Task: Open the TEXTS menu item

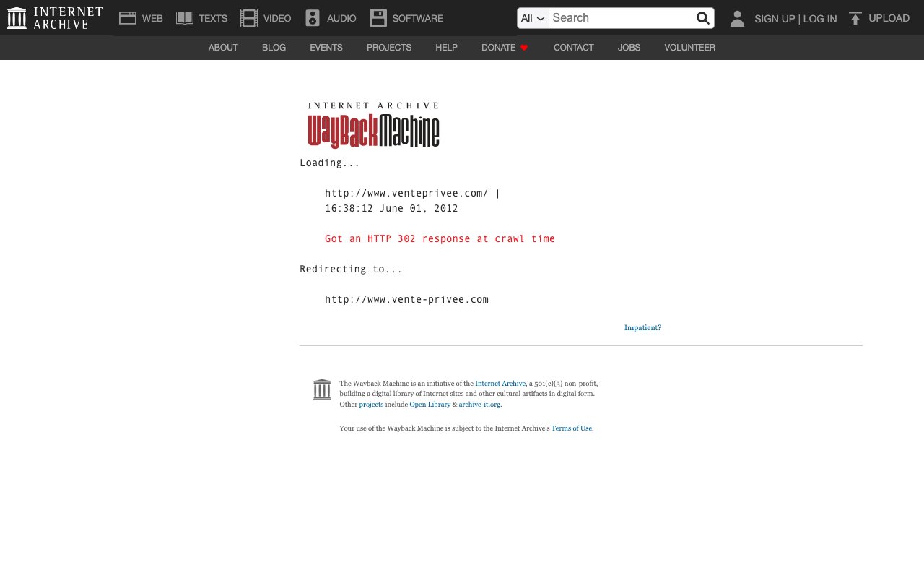Action: (213, 18)
